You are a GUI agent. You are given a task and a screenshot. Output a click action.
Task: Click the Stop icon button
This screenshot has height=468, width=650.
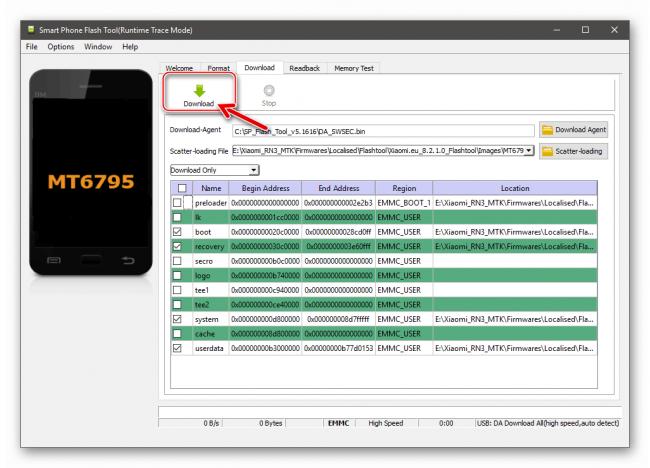coord(269,95)
